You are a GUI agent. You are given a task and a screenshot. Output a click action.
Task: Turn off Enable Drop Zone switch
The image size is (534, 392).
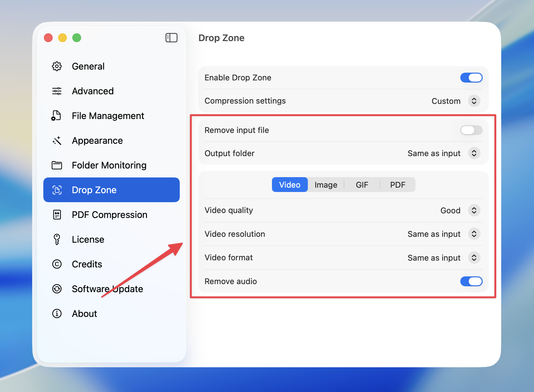[x=472, y=78]
